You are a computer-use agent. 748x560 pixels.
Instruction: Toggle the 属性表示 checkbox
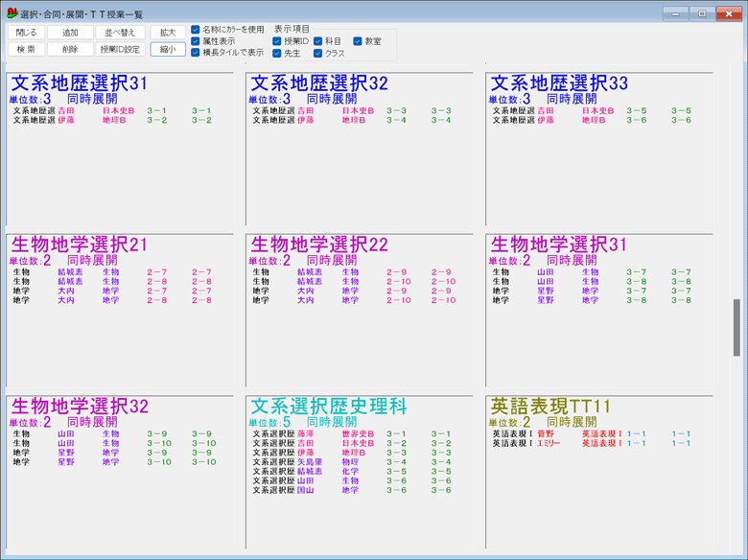[196, 41]
